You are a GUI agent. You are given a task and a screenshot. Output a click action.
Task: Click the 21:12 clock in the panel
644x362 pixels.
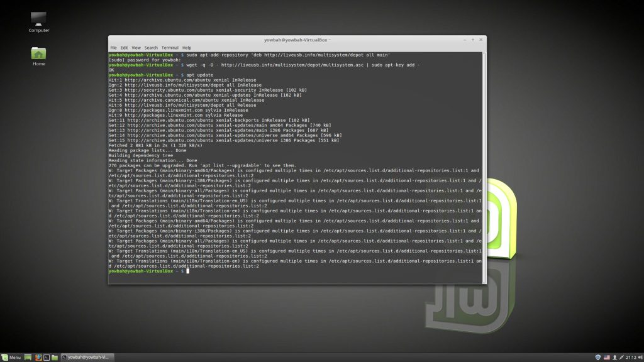pos(630,357)
